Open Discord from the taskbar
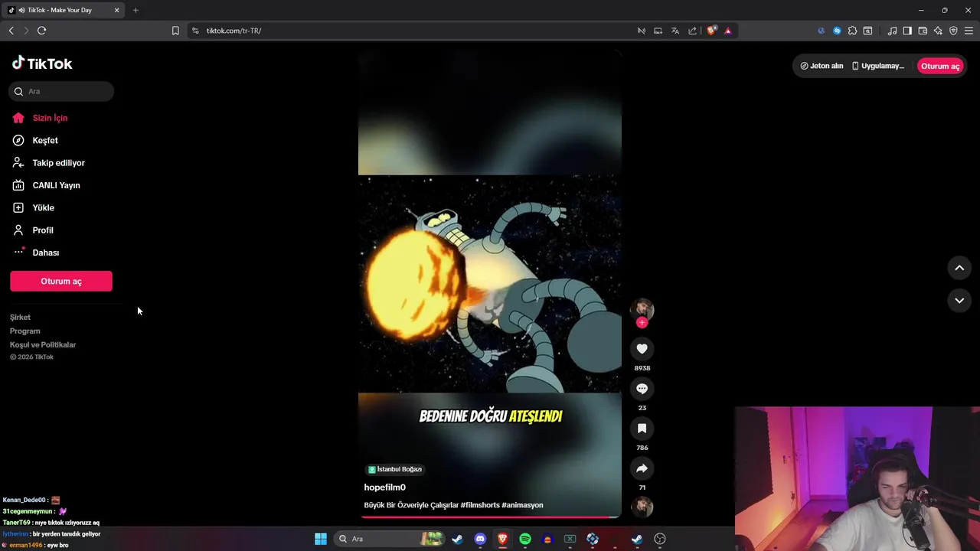Viewport: 980px width, 551px height. 480,539
